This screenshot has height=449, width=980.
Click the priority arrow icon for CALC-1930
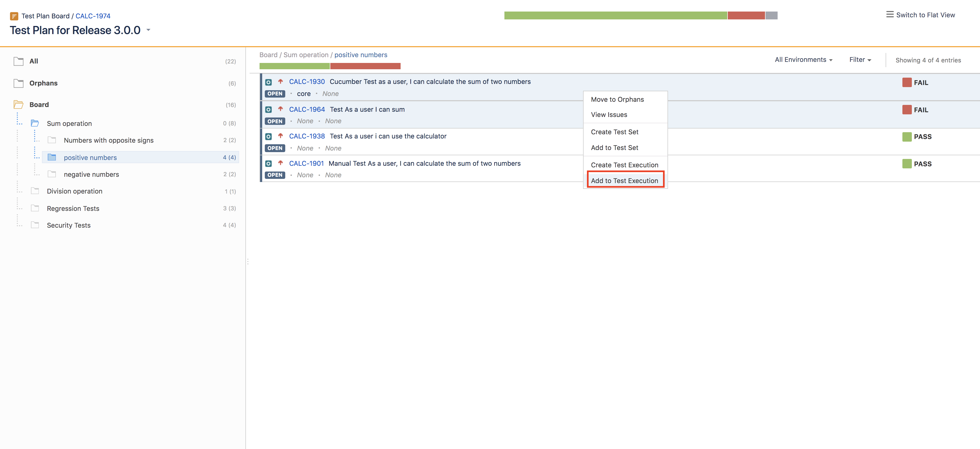(x=280, y=81)
